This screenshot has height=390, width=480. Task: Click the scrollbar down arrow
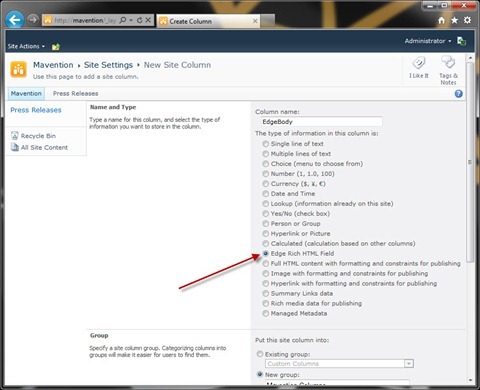click(470, 380)
